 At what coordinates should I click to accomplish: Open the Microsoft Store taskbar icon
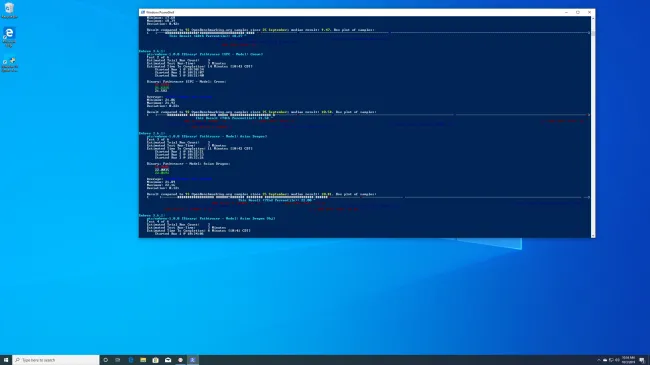point(155,360)
